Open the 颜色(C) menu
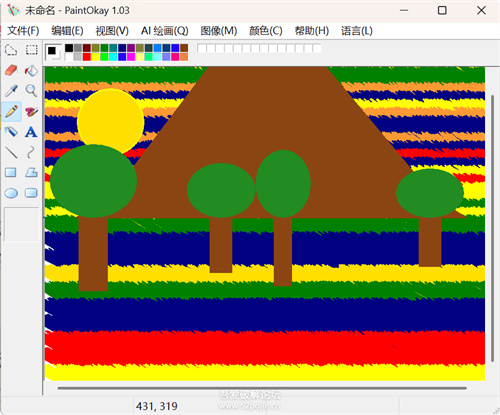 pos(266,31)
